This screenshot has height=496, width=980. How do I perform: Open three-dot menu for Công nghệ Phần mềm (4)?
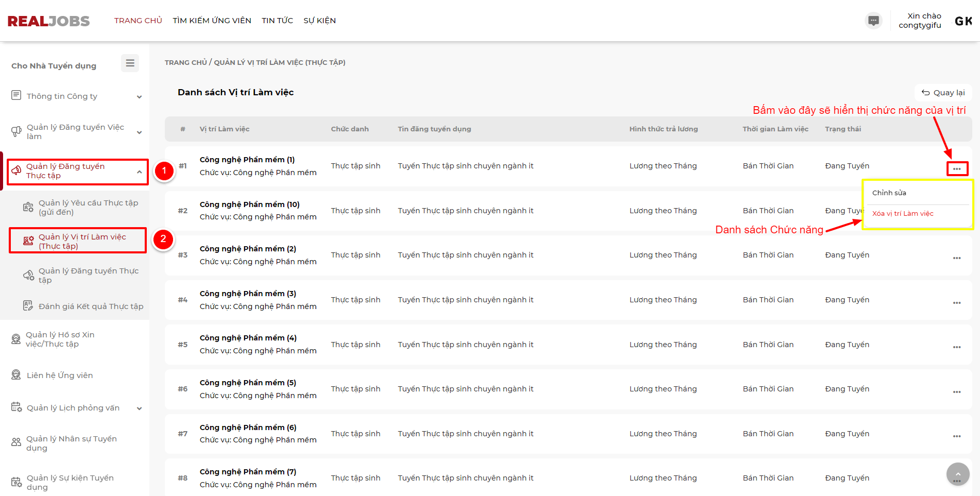coord(956,347)
